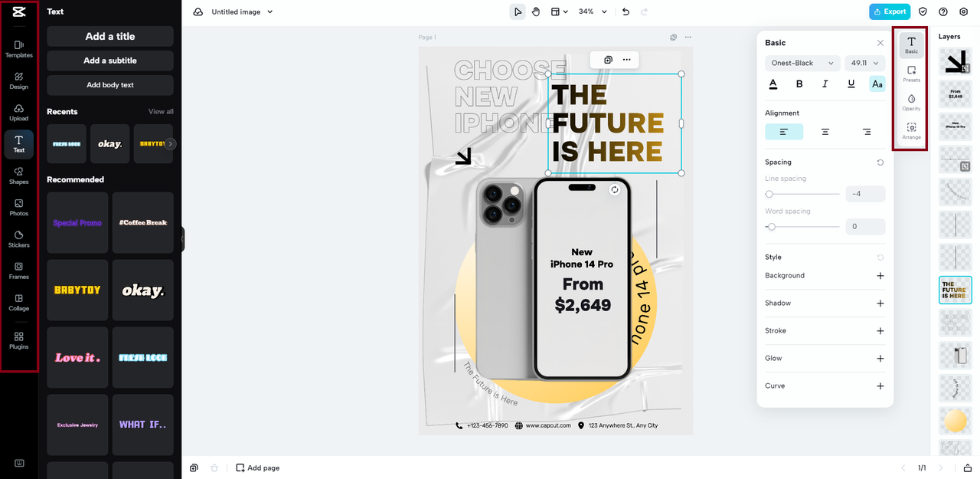This screenshot has width=980, height=479.
Task: Click Add page button
Action: click(257, 468)
